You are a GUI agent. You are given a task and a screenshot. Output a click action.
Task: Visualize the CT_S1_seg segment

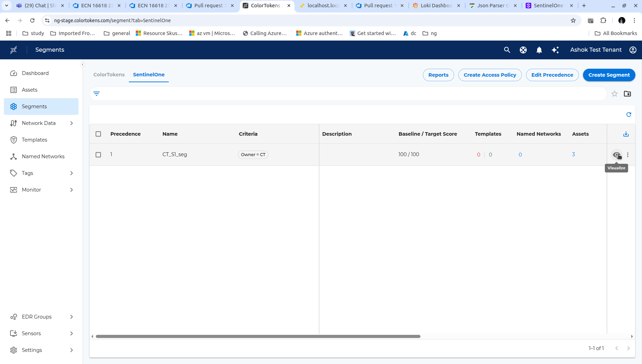click(x=616, y=155)
